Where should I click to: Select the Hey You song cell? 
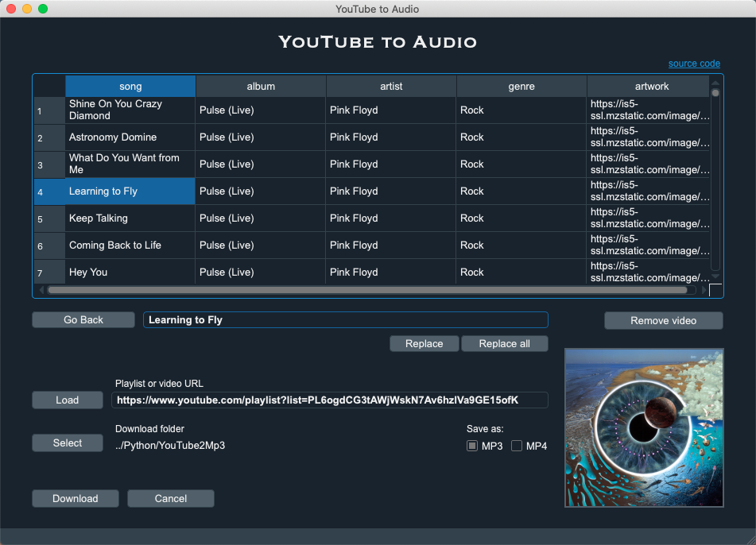coord(130,272)
